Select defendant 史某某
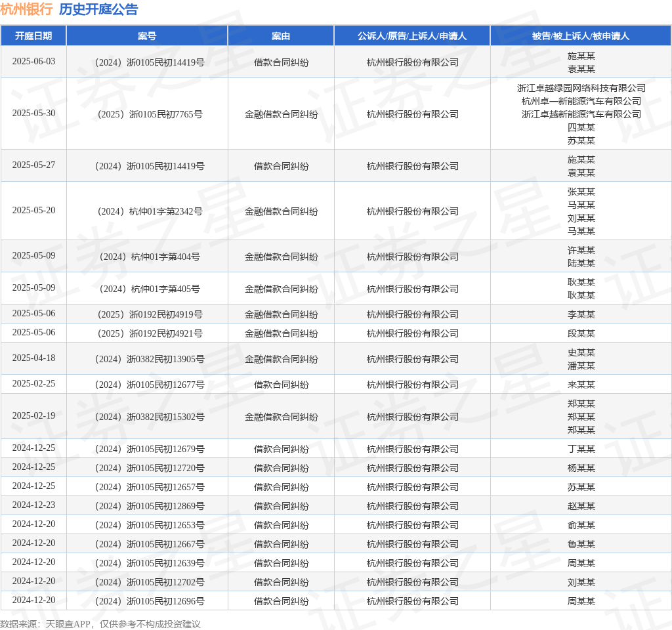Screen dimensions: 672x630 point(581,352)
